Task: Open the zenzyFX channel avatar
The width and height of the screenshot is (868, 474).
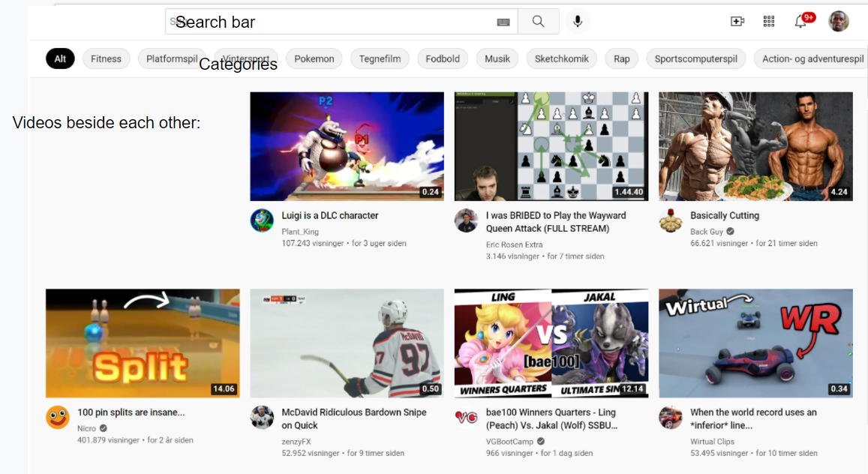Action: pyautogui.click(x=262, y=417)
